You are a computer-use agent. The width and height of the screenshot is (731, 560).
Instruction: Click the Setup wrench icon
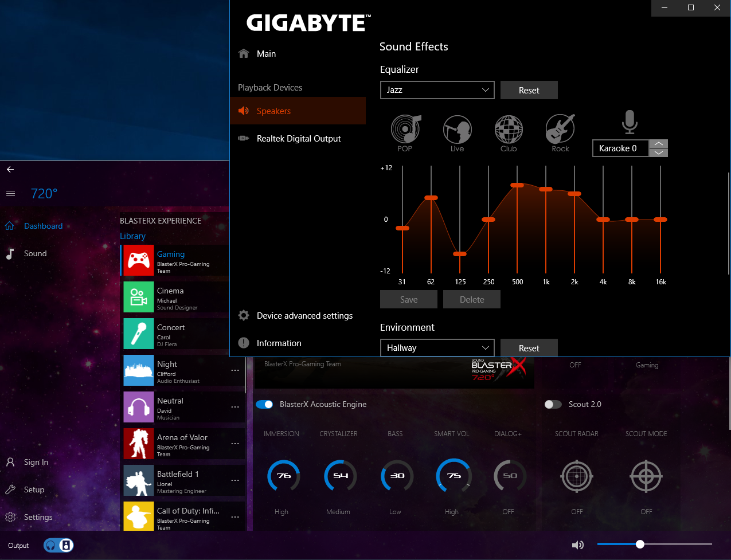point(10,489)
